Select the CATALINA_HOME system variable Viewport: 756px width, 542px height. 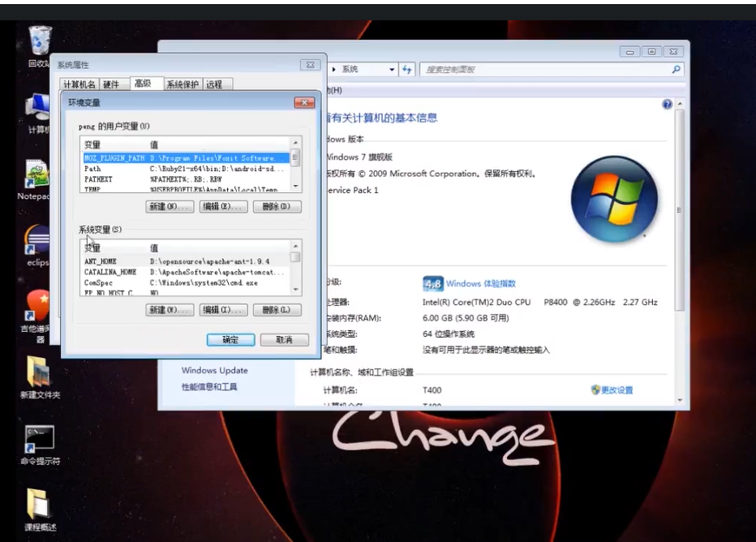click(x=186, y=272)
